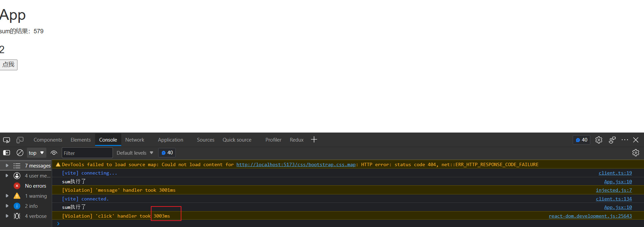Viewport: 644px width, 227px height.
Task: Click the more tools plus icon
Action: pos(314,140)
